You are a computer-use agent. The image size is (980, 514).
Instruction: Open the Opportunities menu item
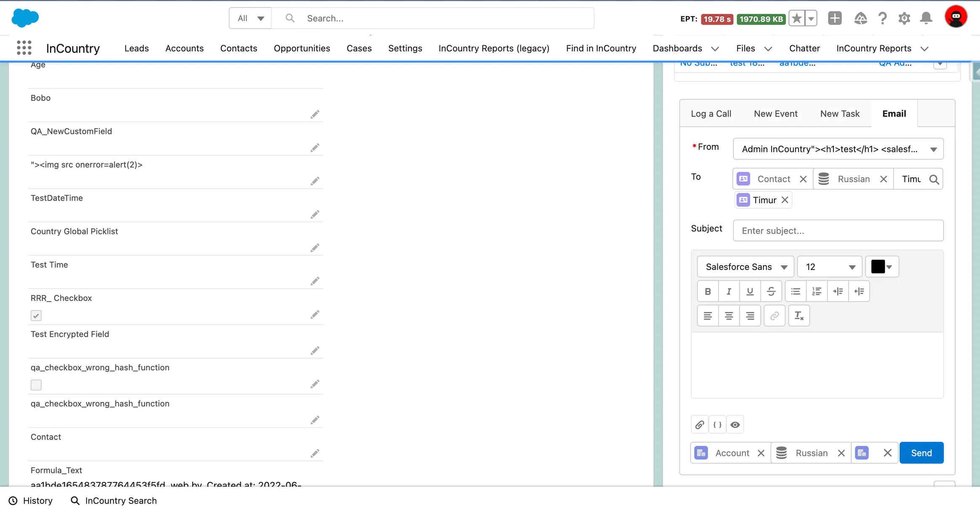pyautogui.click(x=301, y=48)
